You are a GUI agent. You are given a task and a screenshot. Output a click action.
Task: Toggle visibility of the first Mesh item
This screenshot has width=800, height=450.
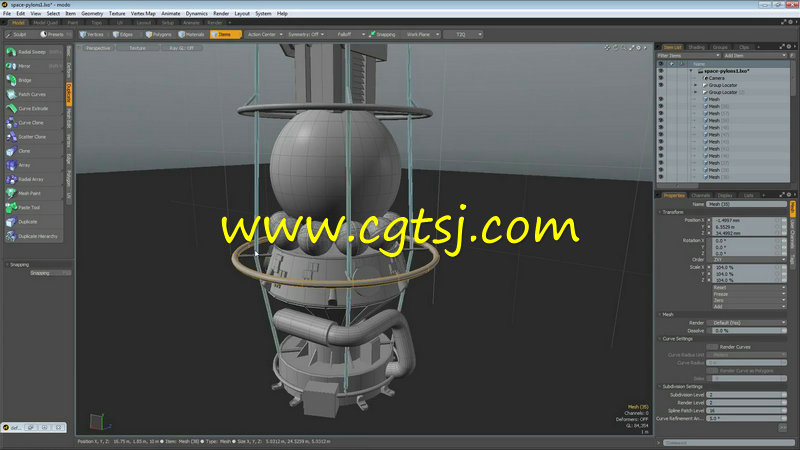click(661, 99)
